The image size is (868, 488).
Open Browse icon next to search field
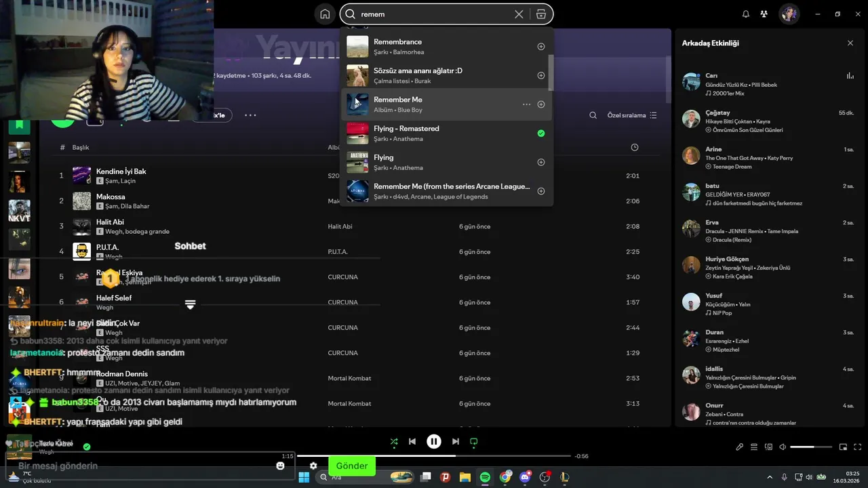(540, 14)
